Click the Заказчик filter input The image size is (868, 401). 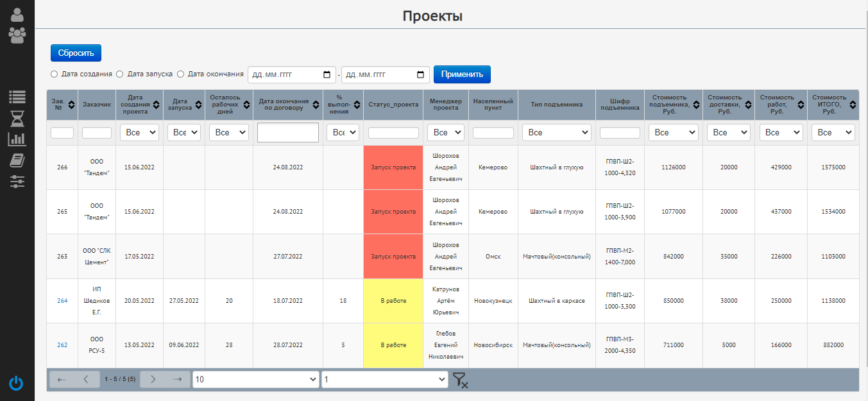click(97, 133)
